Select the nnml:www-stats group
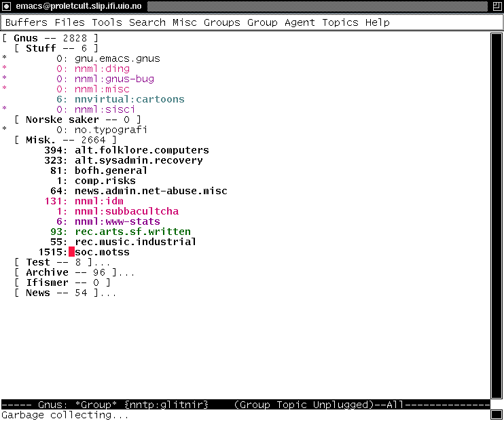This screenshot has height=421, width=504. [118, 222]
